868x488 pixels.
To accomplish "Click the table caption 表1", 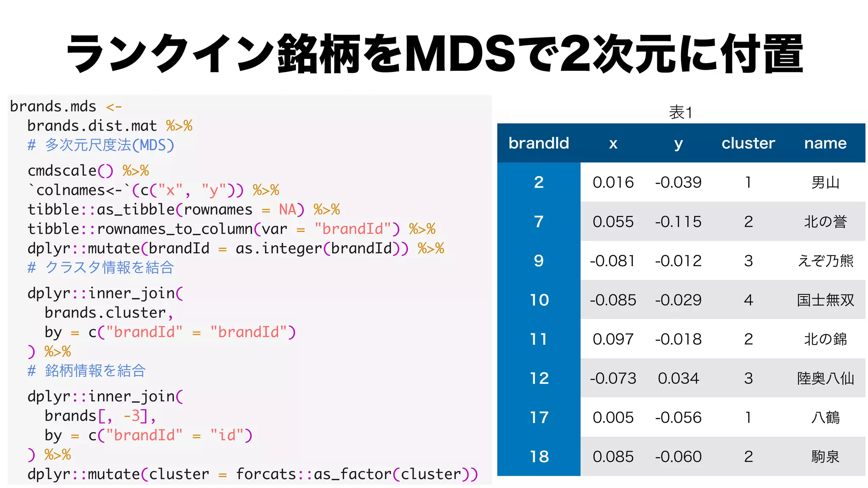I will [681, 113].
